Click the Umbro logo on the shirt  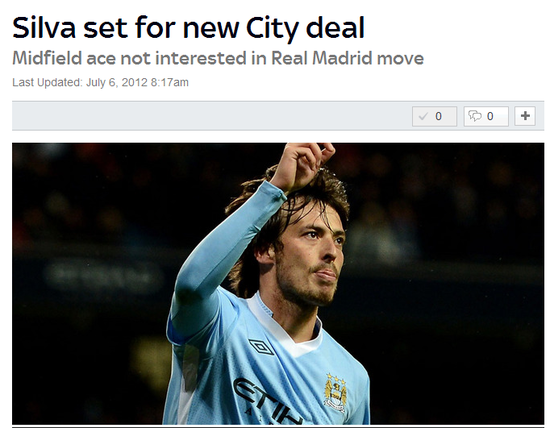point(261,347)
